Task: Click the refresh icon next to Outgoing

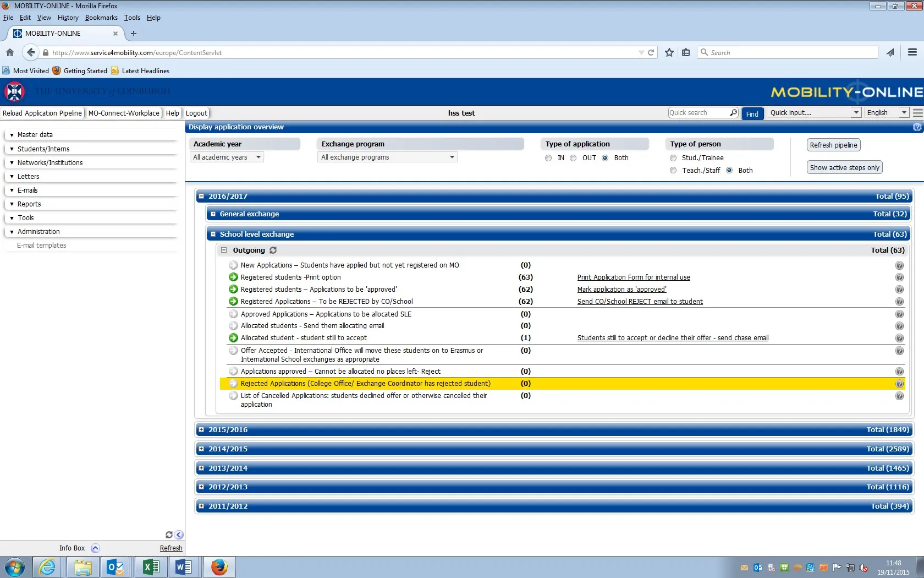Action: coord(273,250)
